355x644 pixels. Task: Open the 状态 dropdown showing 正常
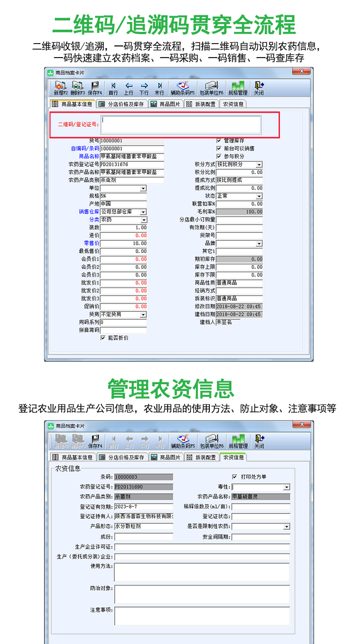point(259,196)
